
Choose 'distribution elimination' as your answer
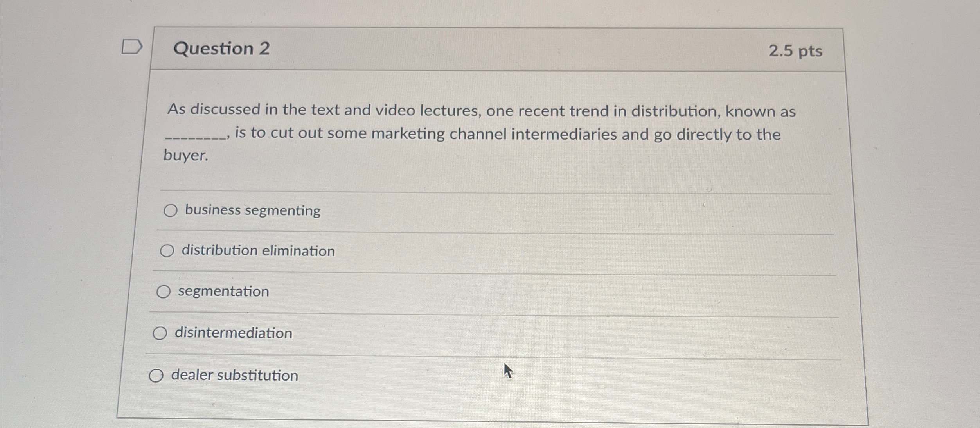click(x=167, y=251)
